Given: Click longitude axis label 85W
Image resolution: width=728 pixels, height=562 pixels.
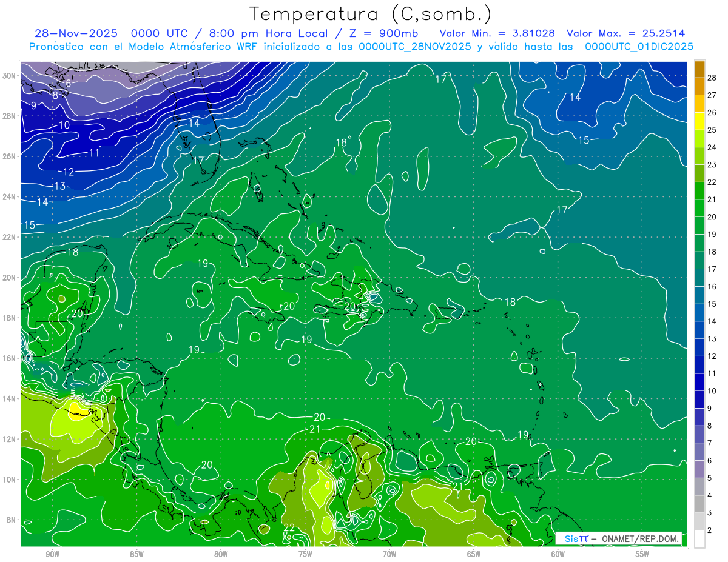Looking at the screenshot, I should tap(136, 554).
